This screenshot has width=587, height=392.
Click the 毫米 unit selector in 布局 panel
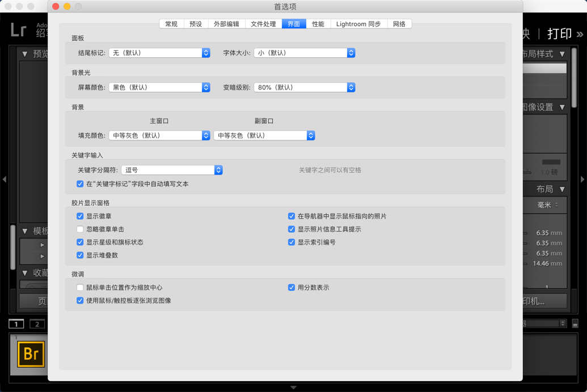point(546,205)
